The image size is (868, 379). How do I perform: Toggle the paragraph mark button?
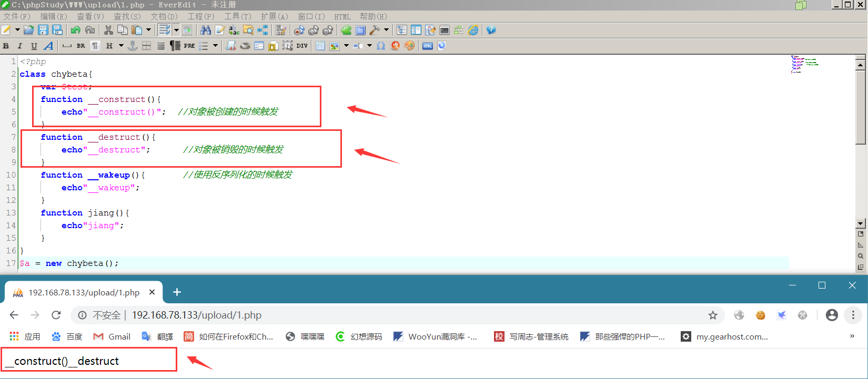pos(95,46)
